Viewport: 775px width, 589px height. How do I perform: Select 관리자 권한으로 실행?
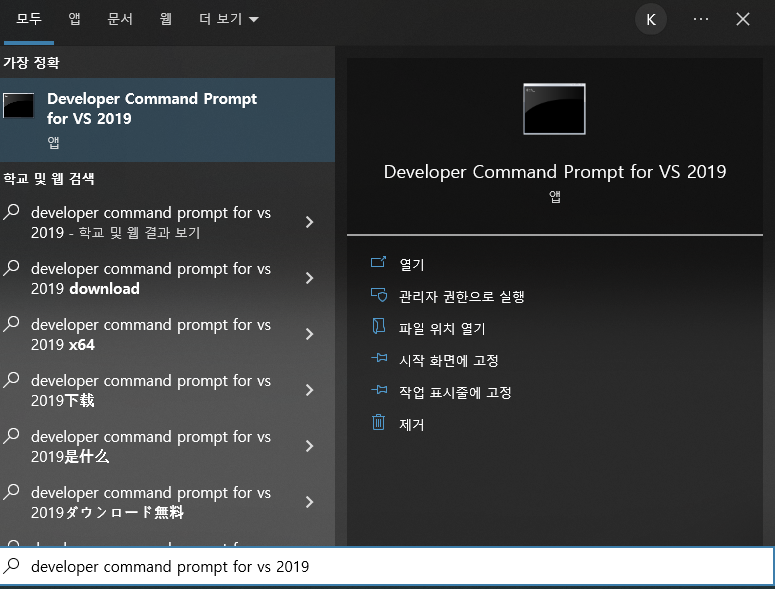pos(462,296)
